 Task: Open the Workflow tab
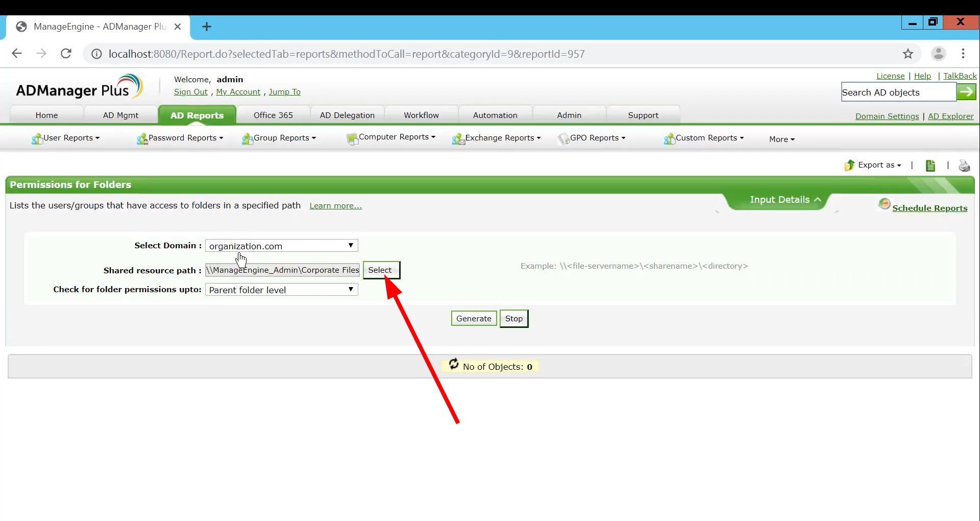(x=421, y=115)
